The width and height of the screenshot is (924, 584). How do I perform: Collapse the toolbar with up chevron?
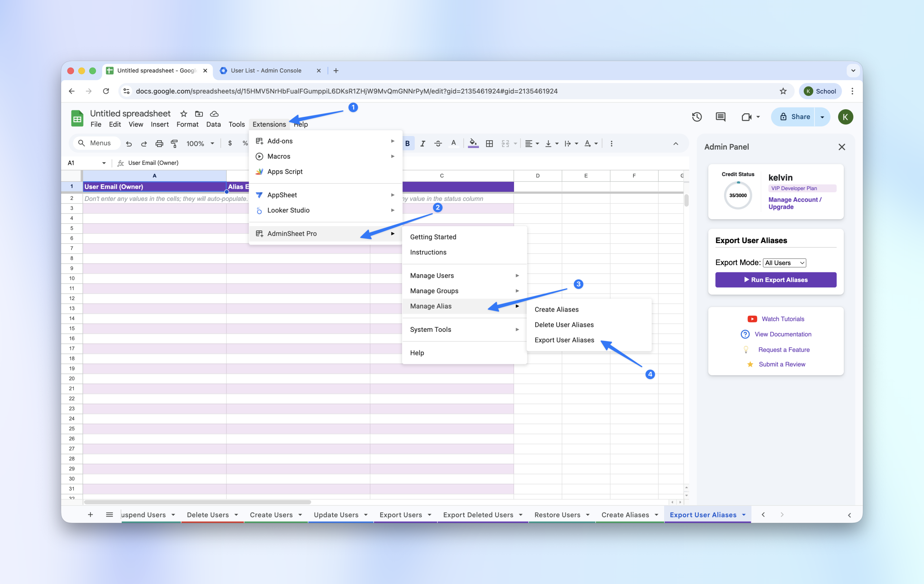click(675, 144)
